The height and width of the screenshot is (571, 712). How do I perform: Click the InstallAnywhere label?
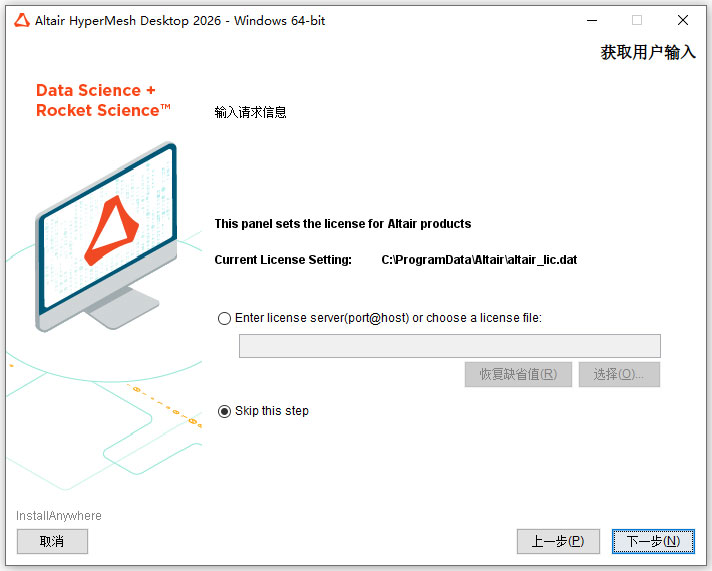pos(59,516)
